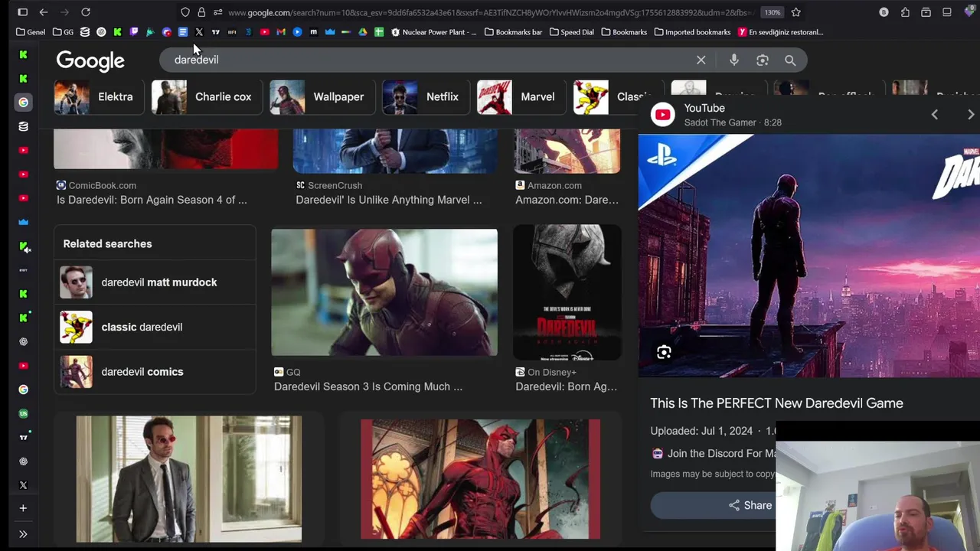
Task: Expand the sidebar with double chevron
Action: (x=23, y=534)
